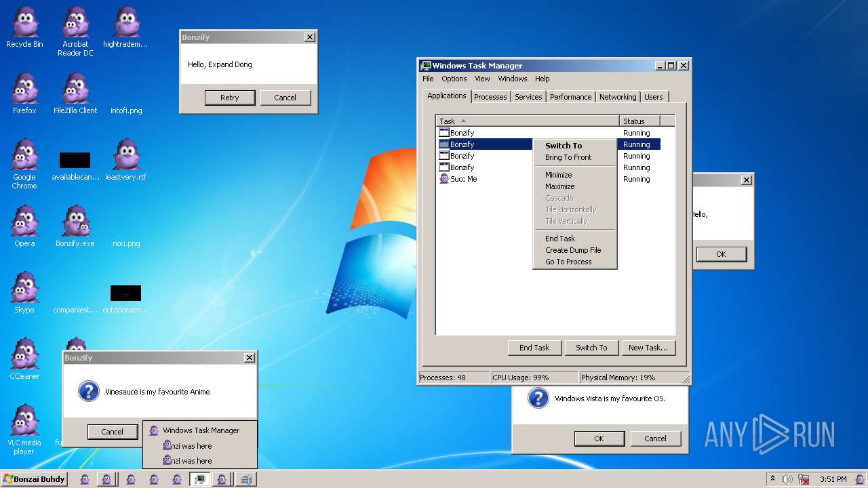This screenshot has width=868, height=488.
Task: Open VLC media player desktop shortcut
Action: tap(24, 430)
